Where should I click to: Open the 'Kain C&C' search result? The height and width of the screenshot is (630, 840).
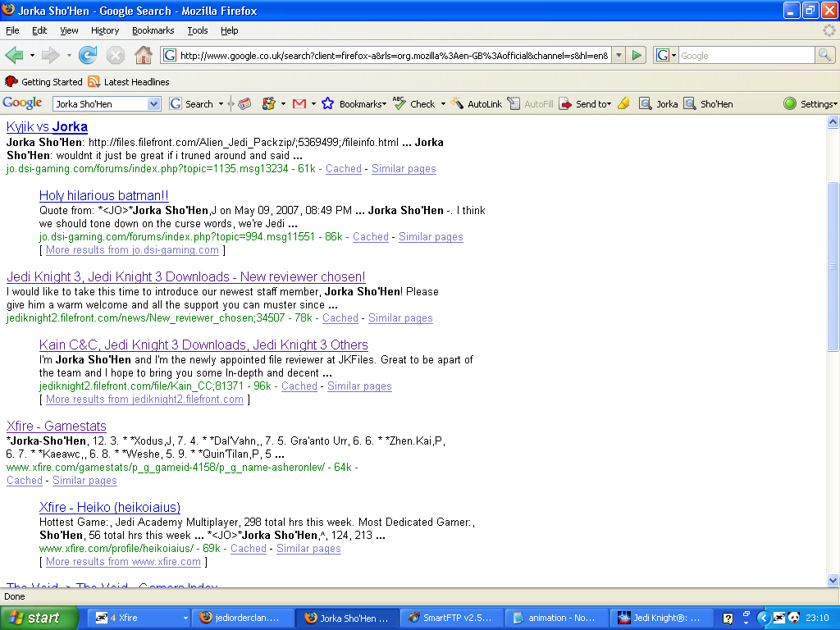[x=203, y=345]
